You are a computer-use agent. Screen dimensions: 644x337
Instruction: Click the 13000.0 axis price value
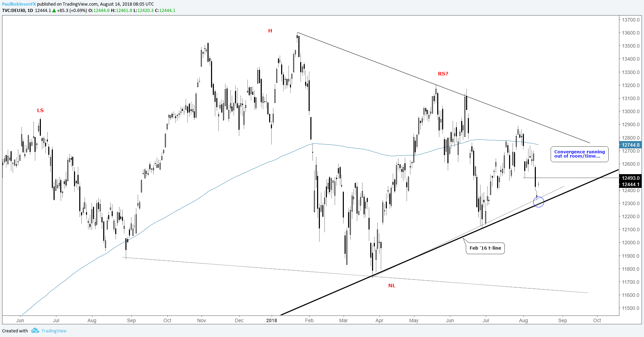631,111
